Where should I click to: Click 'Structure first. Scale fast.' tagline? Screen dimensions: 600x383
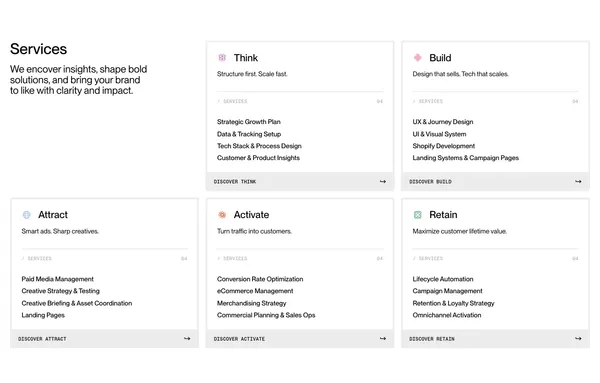[252, 74]
